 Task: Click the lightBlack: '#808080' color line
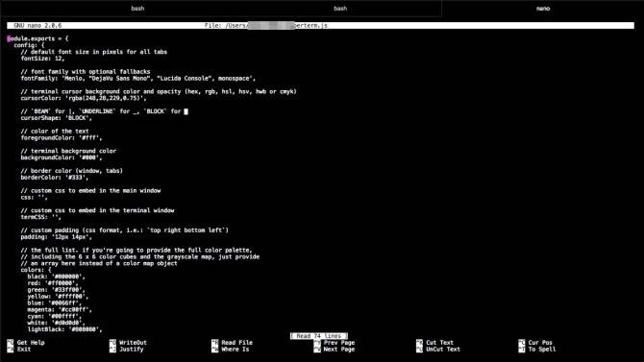coord(65,329)
